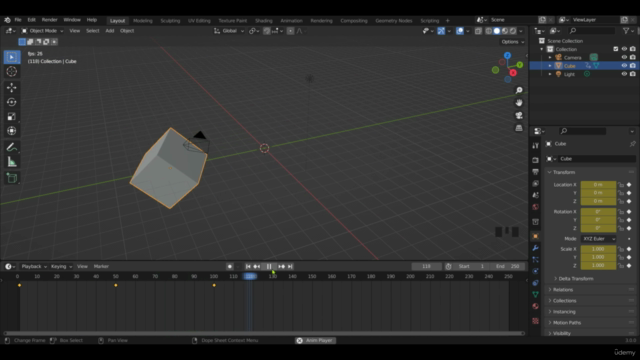This screenshot has height=360, width=640.
Task: Click the Scale X value field
Action: coord(598,249)
